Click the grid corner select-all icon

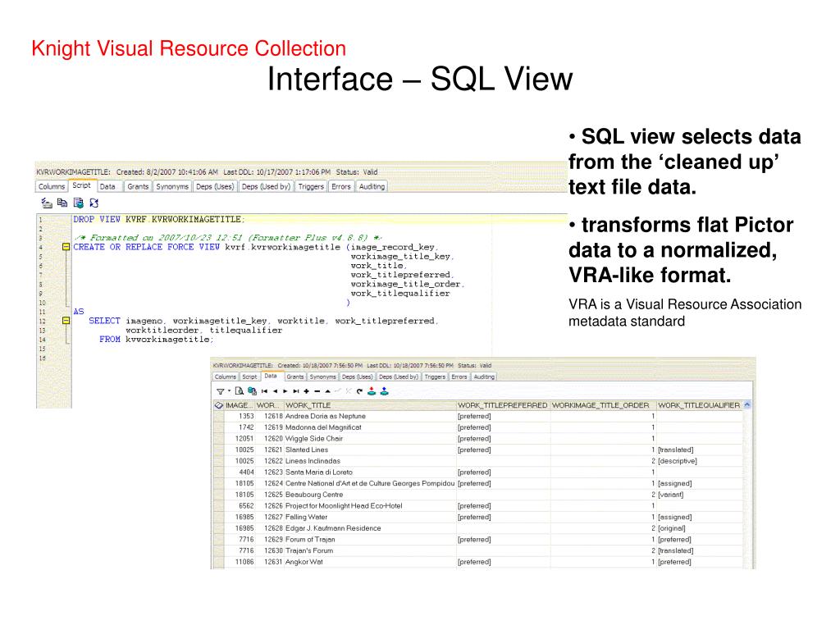[218, 405]
